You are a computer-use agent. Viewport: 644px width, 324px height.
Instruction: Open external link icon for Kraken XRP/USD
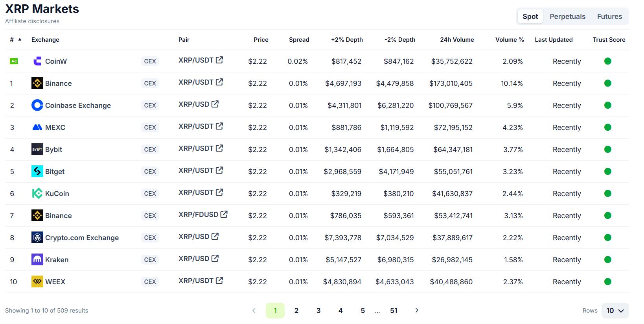click(215, 258)
